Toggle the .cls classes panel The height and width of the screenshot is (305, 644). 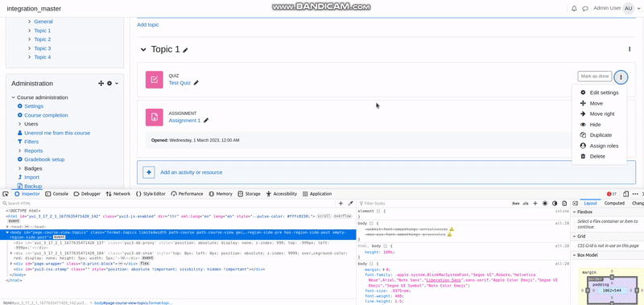(x=526, y=204)
